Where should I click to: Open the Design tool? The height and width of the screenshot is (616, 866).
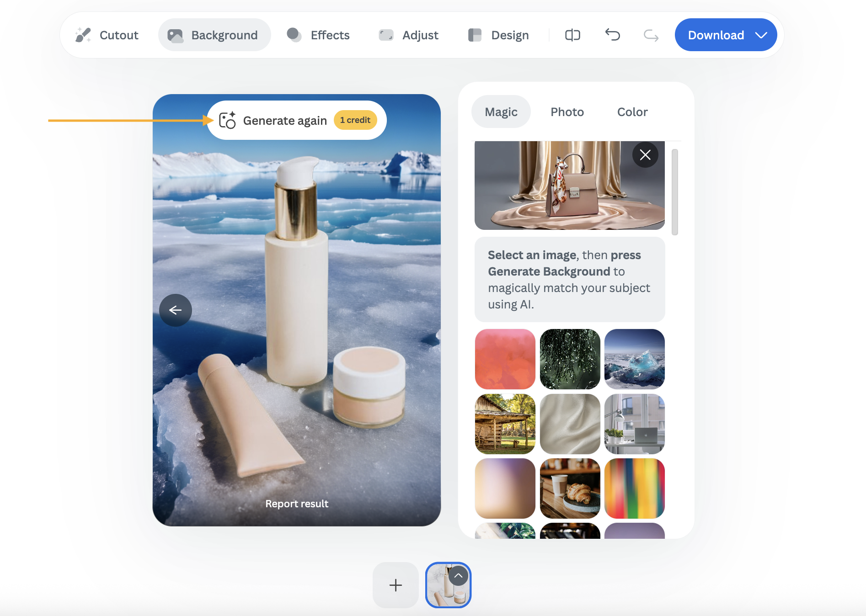[498, 35]
